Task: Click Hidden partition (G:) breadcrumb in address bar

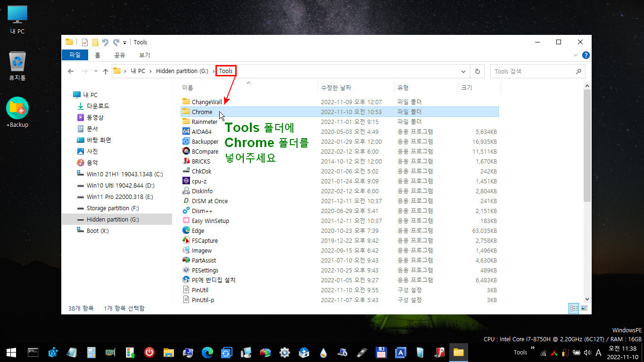Action: pyautogui.click(x=182, y=71)
